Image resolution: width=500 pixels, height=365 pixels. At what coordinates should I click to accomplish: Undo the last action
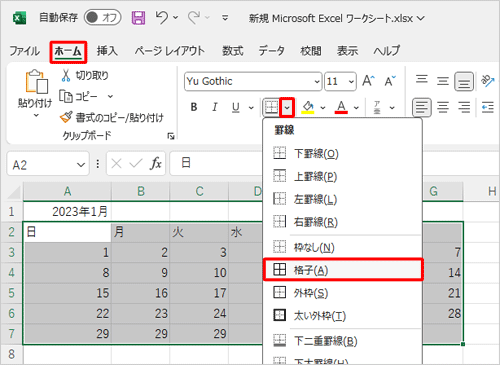[x=162, y=17]
